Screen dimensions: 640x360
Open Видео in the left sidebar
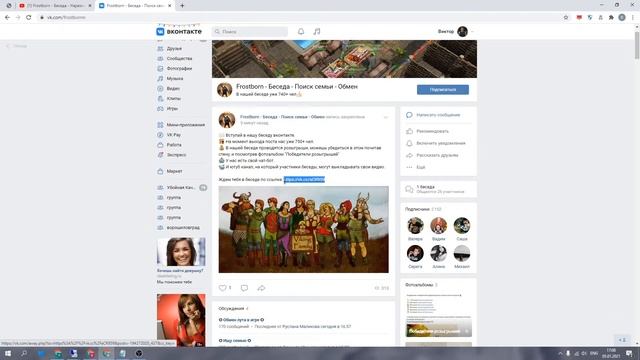[173, 89]
